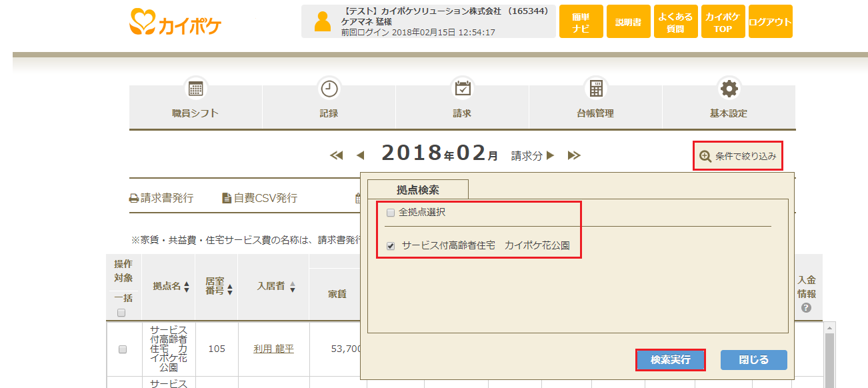Open よくある質問 button
868x388 pixels.
675,22
